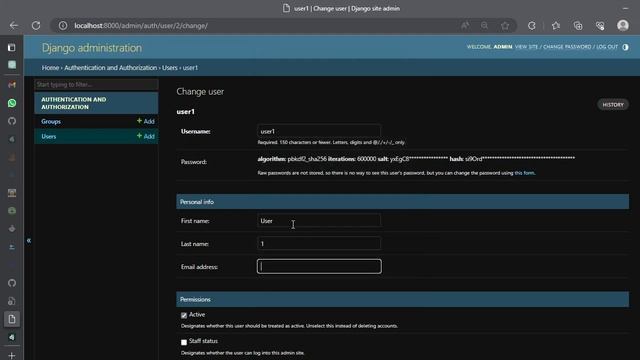The height and width of the screenshot is (360, 640).
Task: Open the browser extensions icon
Action: coord(531,25)
